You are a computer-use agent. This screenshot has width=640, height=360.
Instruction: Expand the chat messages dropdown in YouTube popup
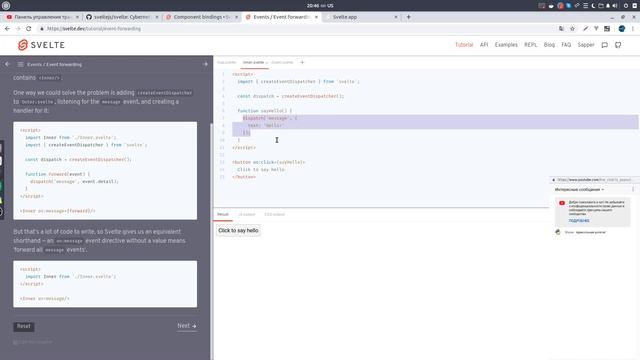(579, 189)
